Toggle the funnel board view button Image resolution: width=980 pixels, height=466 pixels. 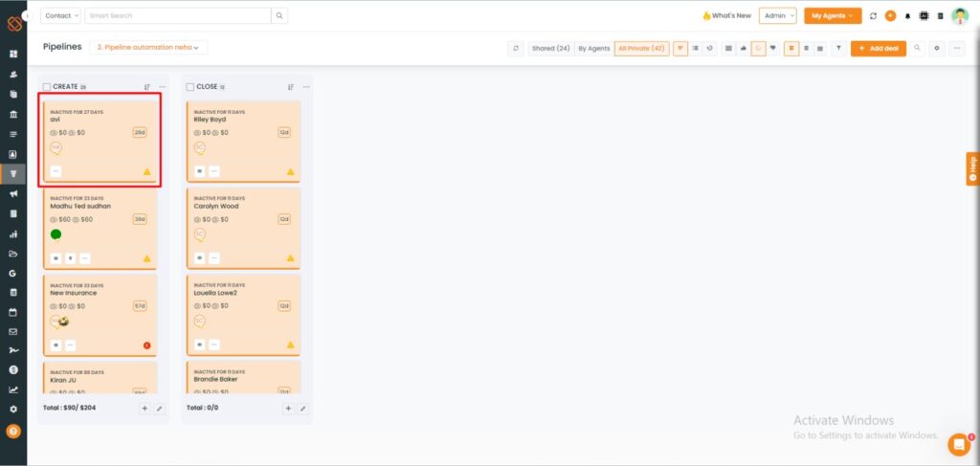680,48
